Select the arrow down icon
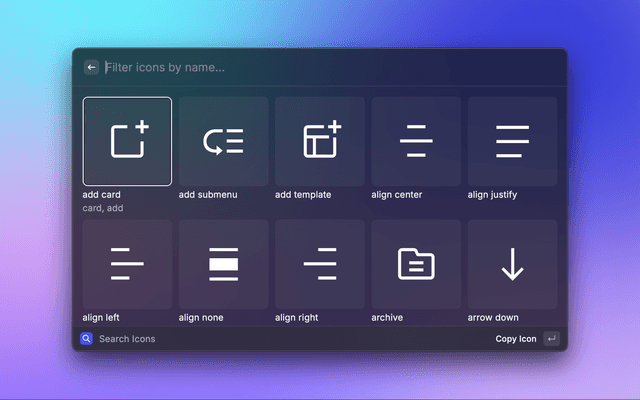 pos(512,264)
